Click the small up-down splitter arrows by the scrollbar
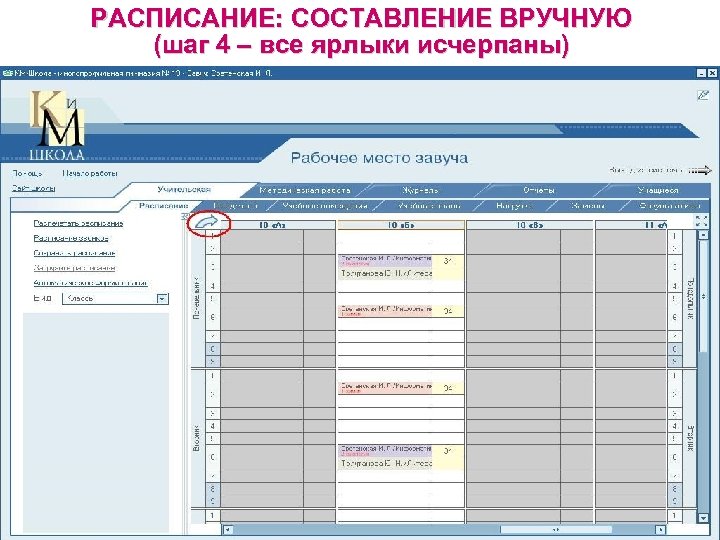Image resolution: width=720 pixels, height=540 pixels. pyautogui.click(x=703, y=297)
